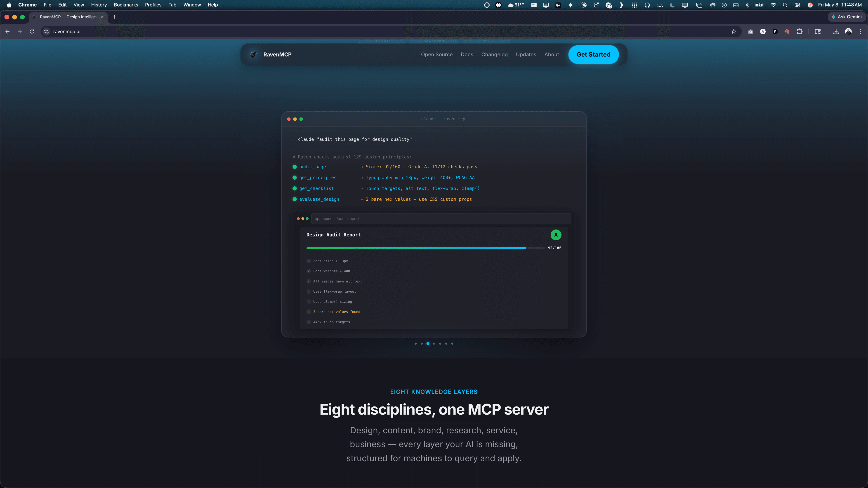Open the Profiles menu

pyautogui.click(x=153, y=5)
